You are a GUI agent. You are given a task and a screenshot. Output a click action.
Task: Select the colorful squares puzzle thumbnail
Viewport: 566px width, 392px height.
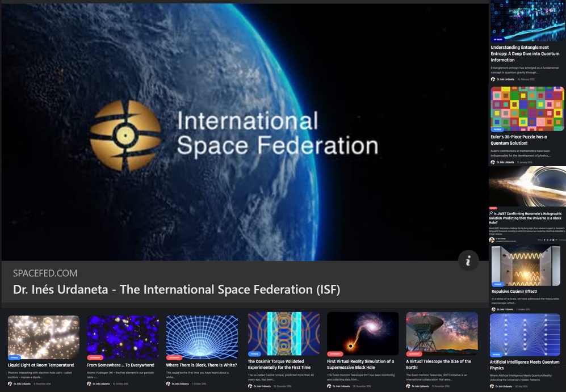click(x=527, y=108)
